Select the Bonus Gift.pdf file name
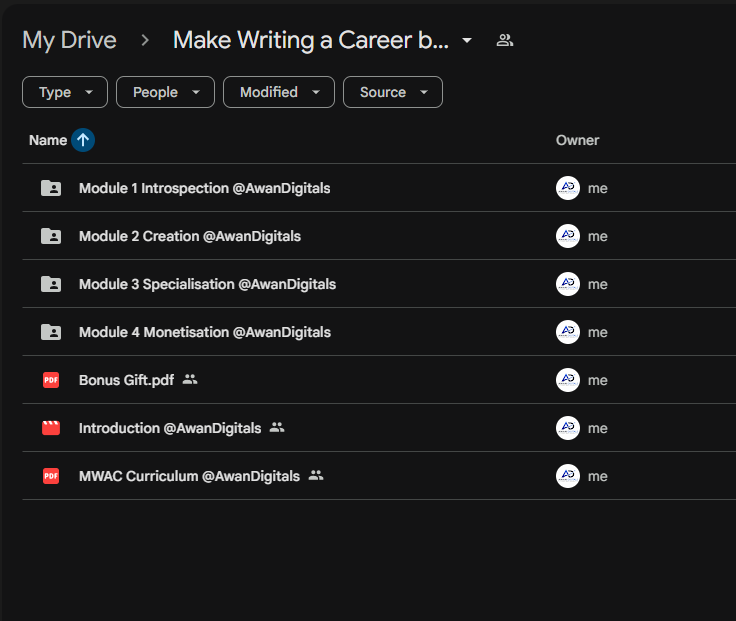The image size is (736, 621). tap(126, 380)
